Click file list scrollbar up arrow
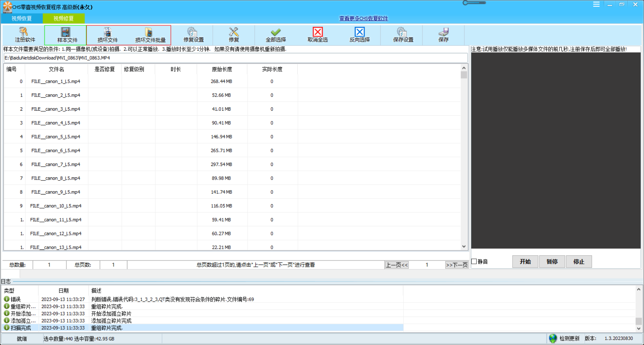This screenshot has width=644, height=345. tap(464, 68)
